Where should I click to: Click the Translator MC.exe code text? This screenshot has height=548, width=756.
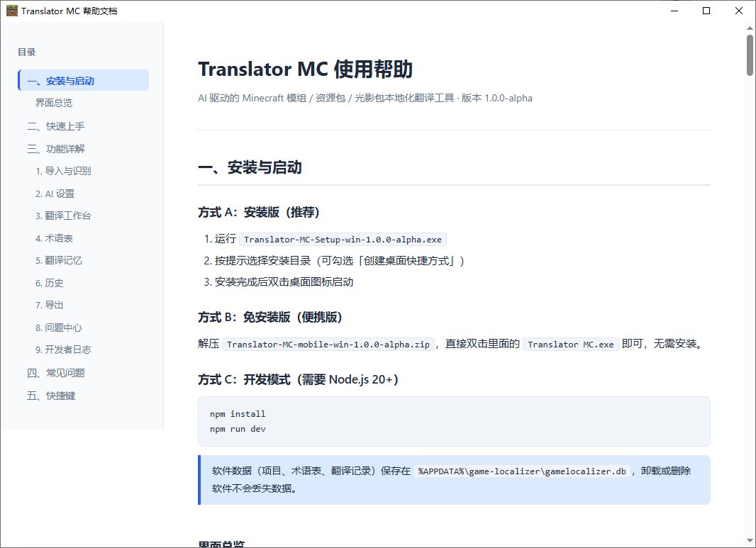(x=570, y=345)
